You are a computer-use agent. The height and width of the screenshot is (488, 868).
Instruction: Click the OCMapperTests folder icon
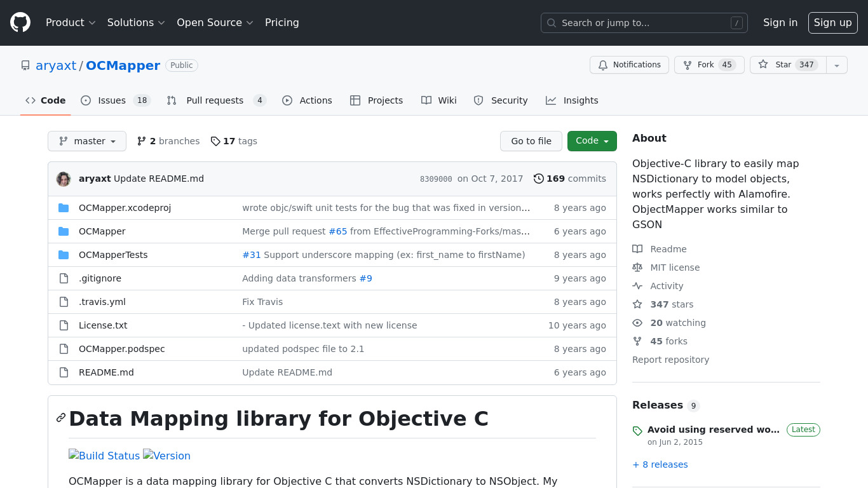[64, 255]
